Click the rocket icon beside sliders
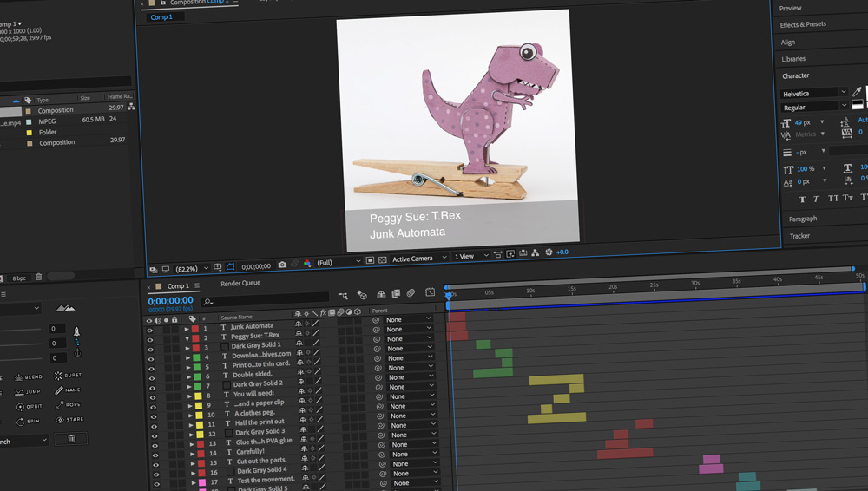Image resolution: width=868 pixels, height=491 pixels. (x=76, y=331)
